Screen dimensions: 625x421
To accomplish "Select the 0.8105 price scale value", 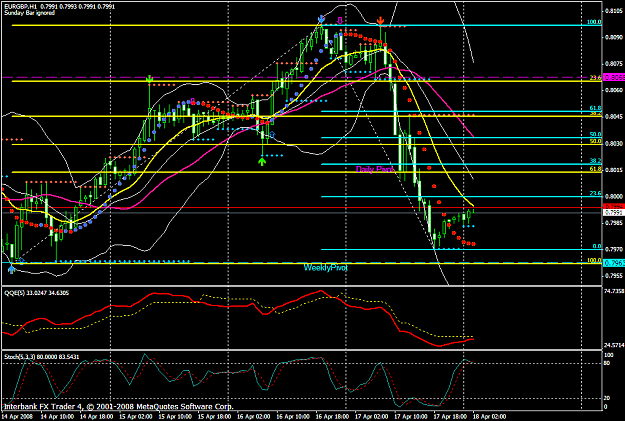I will pyautogui.click(x=614, y=11).
